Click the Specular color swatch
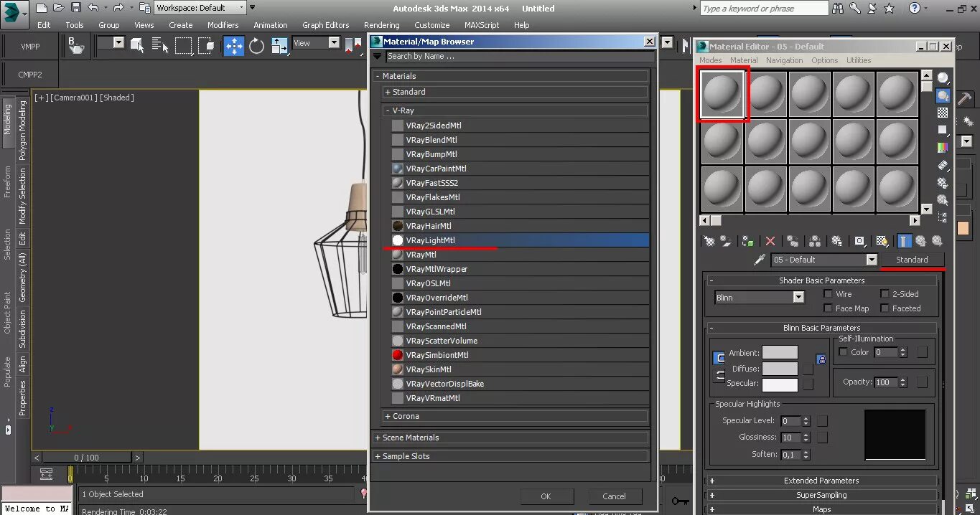The width and height of the screenshot is (980, 515). (780, 384)
